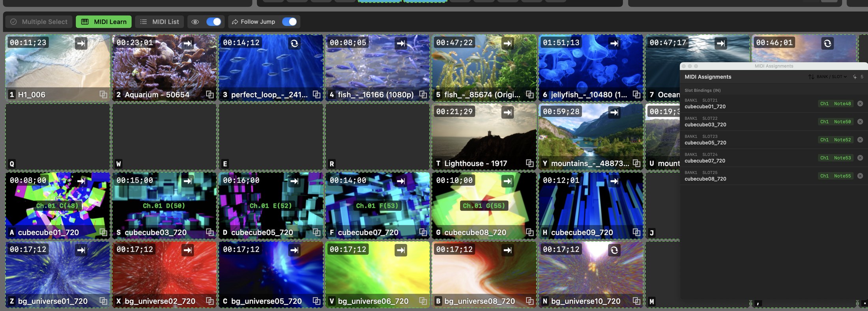Click the sort direction arrows in MIDI Assignments

811,77
